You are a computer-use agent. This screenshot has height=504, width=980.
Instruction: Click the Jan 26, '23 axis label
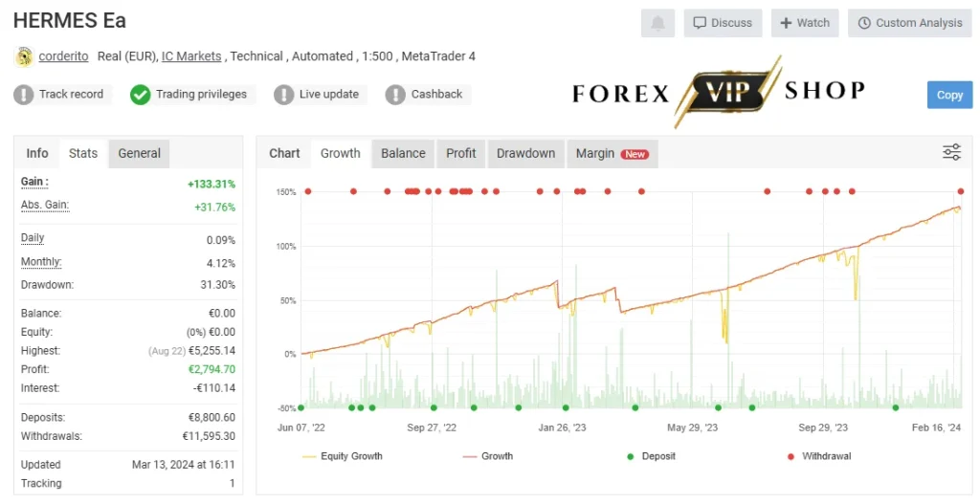[562, 427]
